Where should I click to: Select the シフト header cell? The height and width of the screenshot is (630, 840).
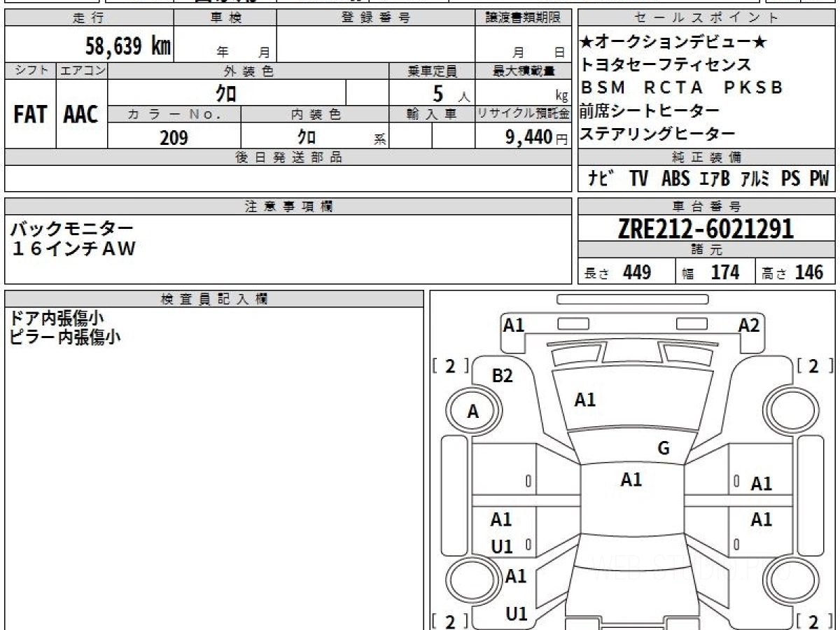(x=30, y=71)
